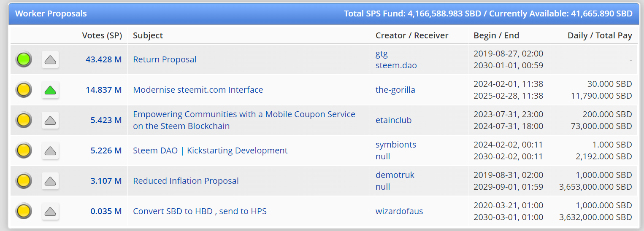Screen dimensions: 644x231
Task: Remove vote on Modernise steemit.com Interface (green arrow)
Action: pyautogui.click(x=50, y=90)
